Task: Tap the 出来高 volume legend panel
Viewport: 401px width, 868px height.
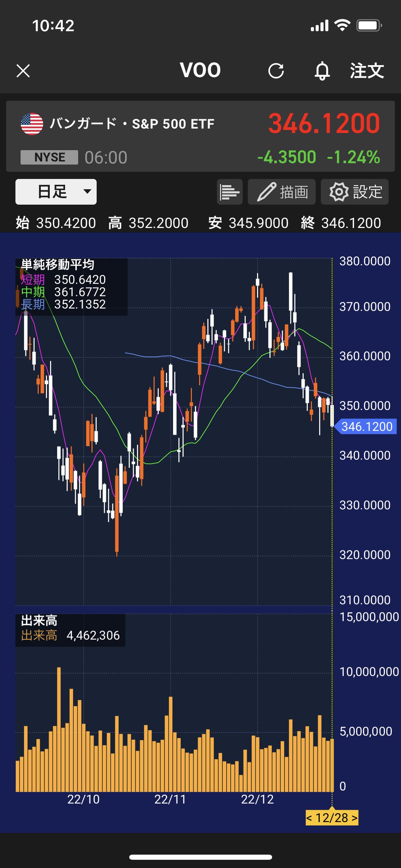Action: tap(70, 630)
